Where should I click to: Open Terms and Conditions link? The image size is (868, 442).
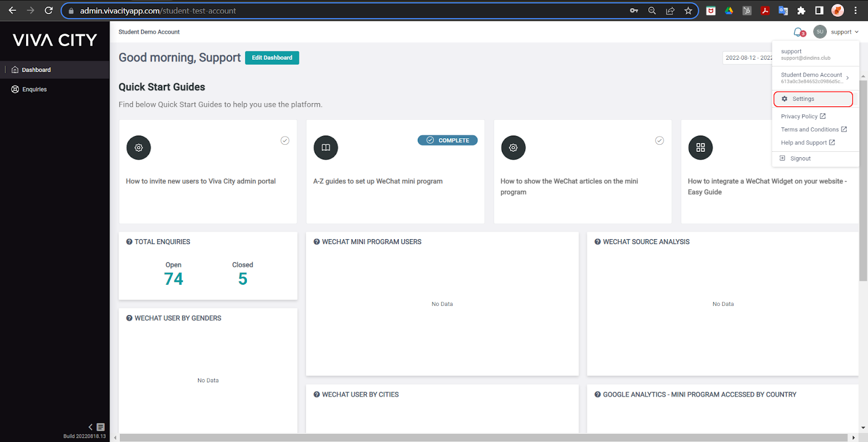(x=814, y=130)
